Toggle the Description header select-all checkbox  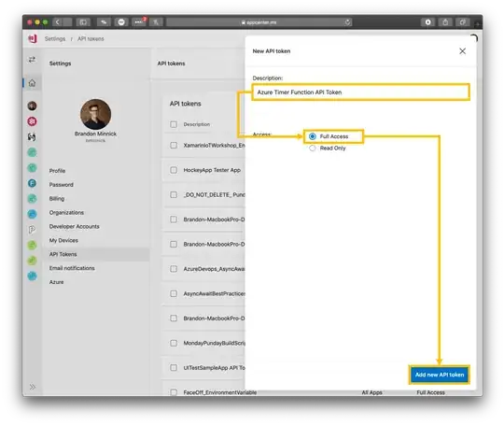(x=174, y=124)
